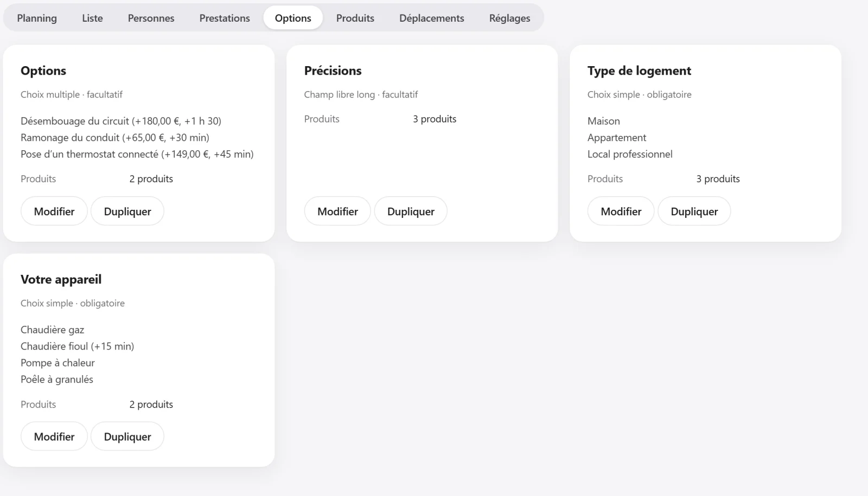Screen dimensions: 868x496
Task: Switch to the Déplacements tab
Action: pyautogui.click(x=432, y=18)
